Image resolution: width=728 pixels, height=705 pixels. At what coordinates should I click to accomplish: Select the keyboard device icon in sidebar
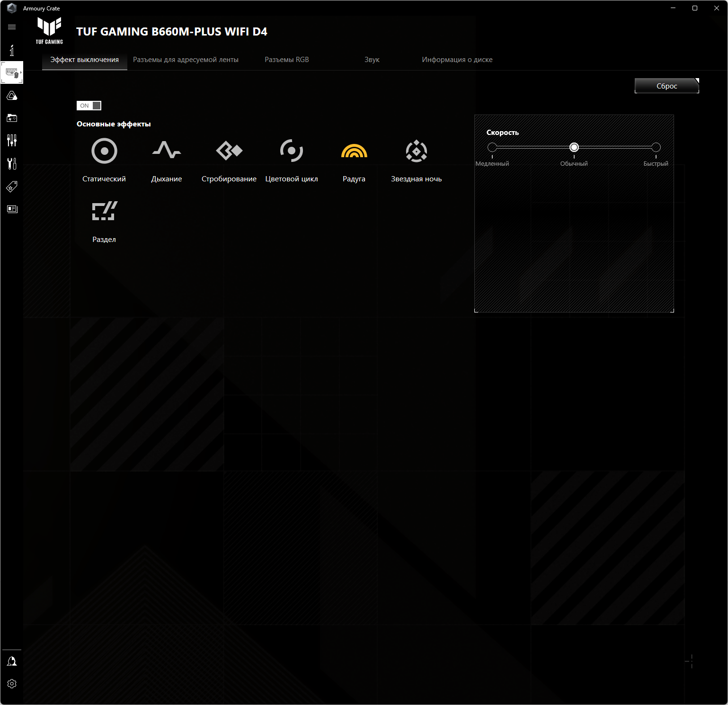point(12,72)
